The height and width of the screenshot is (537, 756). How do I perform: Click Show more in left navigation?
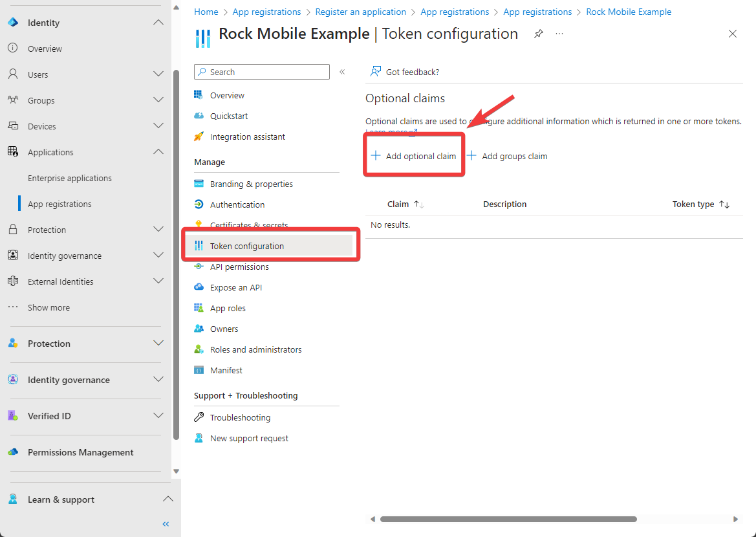(x=49, y=307)
